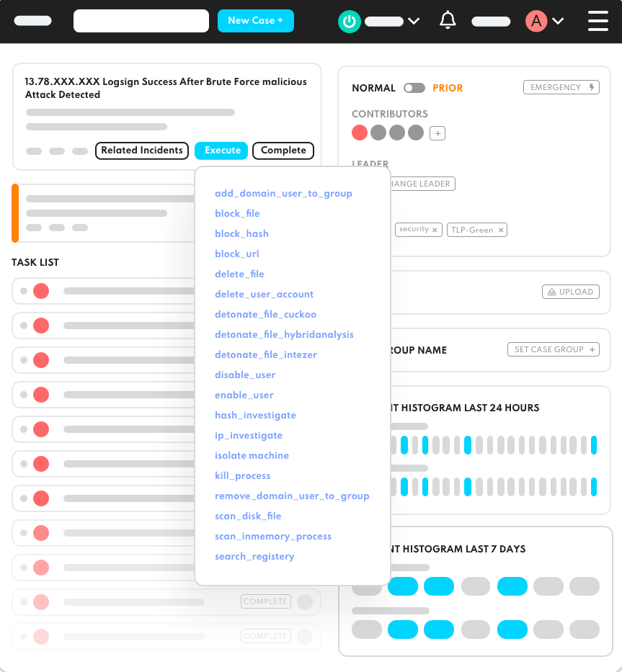Click the Complete button on case header
622x672 pixels.
[x=283, y=151]
